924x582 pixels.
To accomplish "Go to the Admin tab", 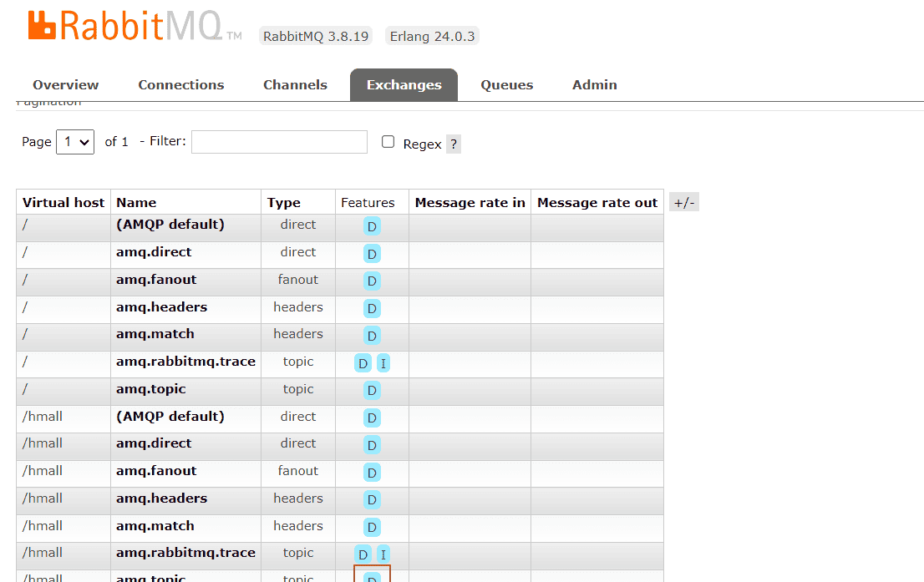I will [x=594, y=84].
